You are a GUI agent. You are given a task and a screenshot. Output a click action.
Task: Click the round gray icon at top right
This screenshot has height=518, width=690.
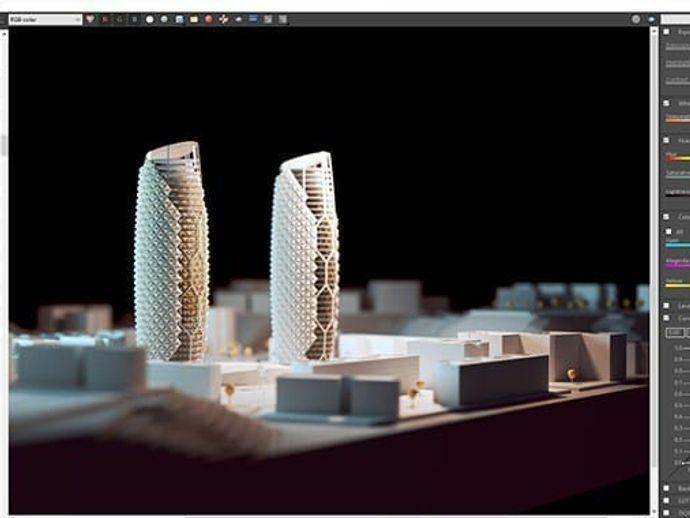tap(636, 19)
